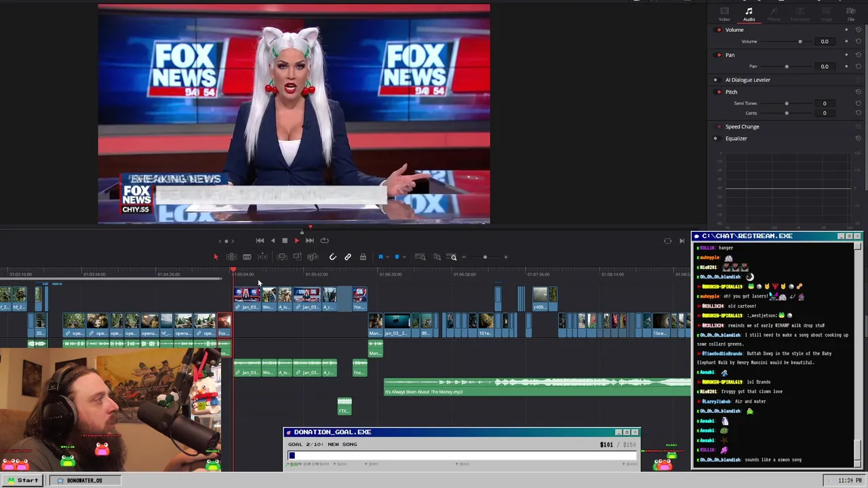Open the Transition inspector tab

800,14
